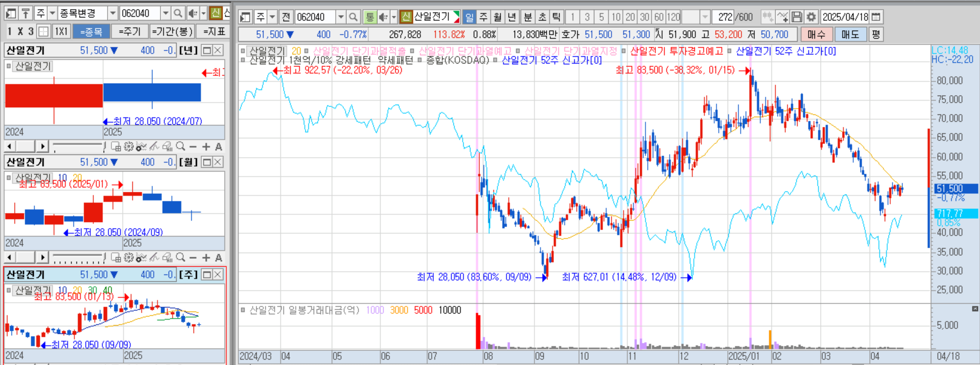Expand the 주 dropdown arrow in the left toolbar
The width and height of the screenshot is (980, 365).
click(52, 13)
